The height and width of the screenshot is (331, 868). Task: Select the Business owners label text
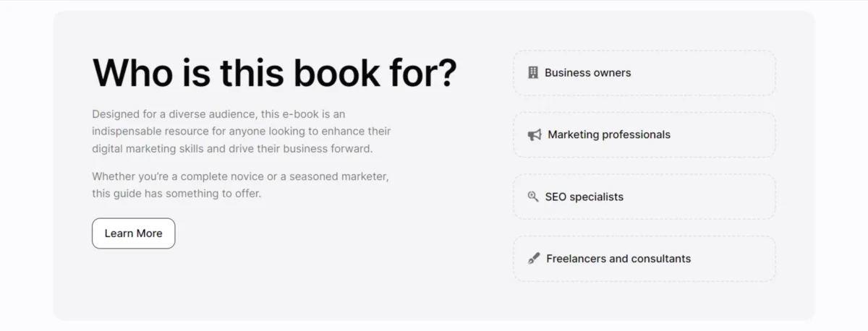pos(587,72)
